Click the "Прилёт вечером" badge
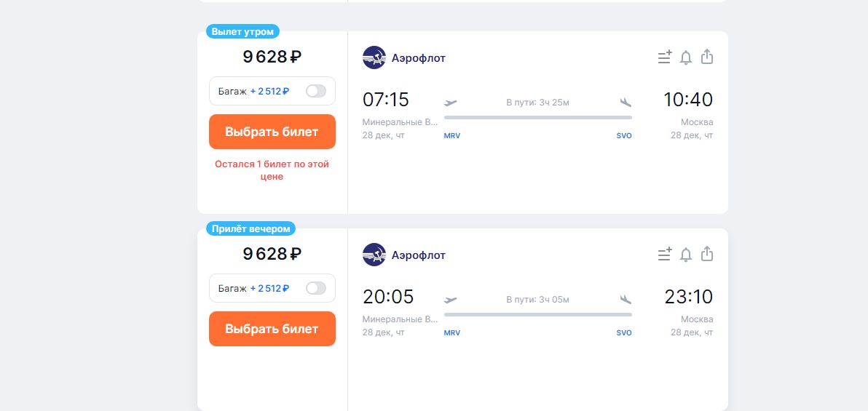This screenshot has height=411, width=868. (x=250, y=228)
